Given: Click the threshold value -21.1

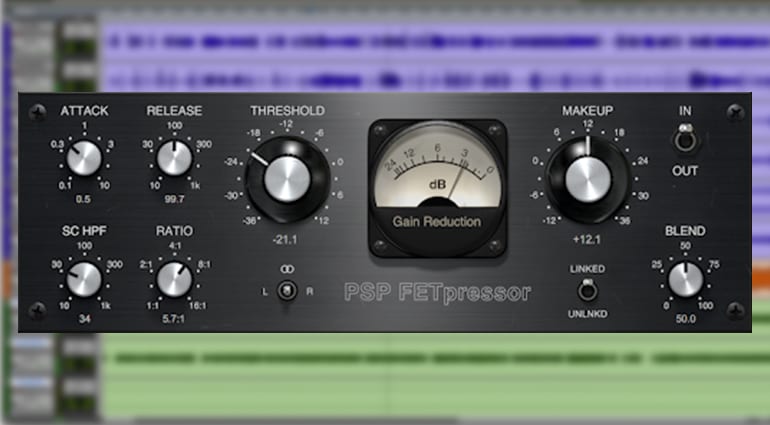Looking at the screenshot, I should pos(285,240).
